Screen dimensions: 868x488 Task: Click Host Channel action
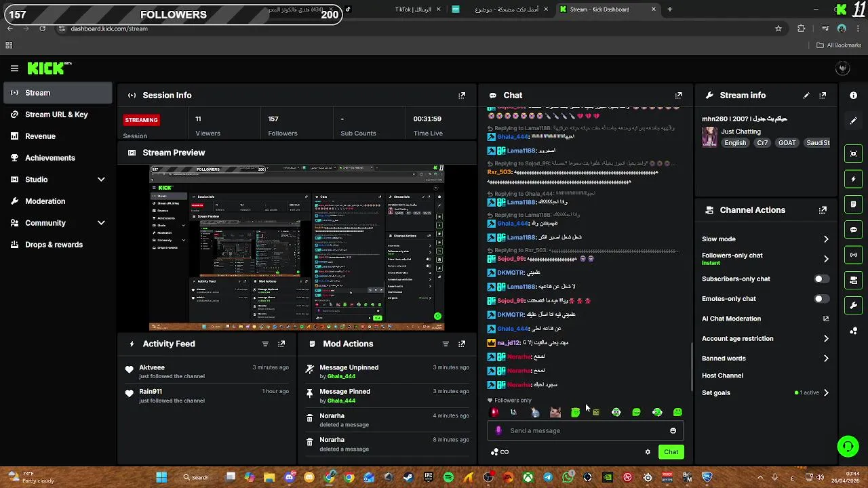[722, 375]
